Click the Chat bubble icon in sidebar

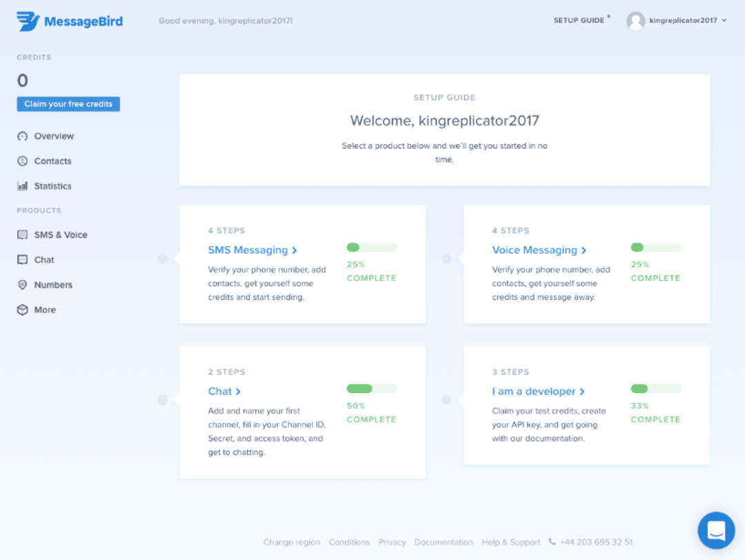22,260
